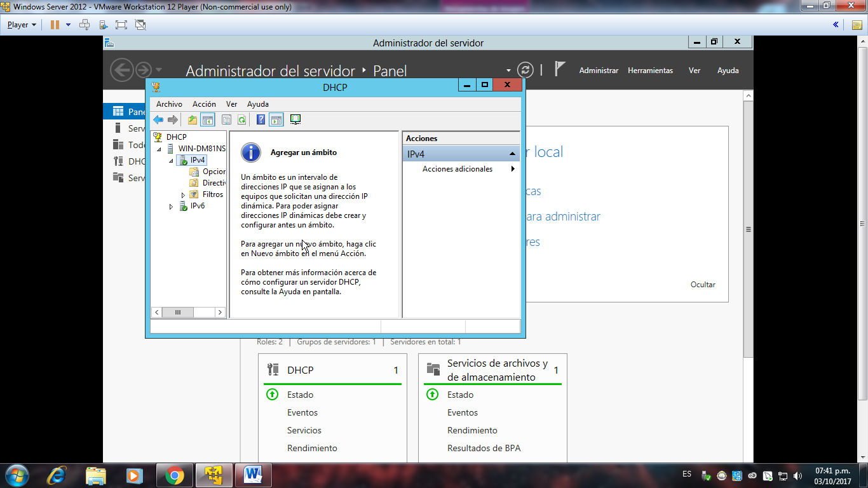Click the Up one level folder icon
868x488 pixels.
click(x=192, y=119)
